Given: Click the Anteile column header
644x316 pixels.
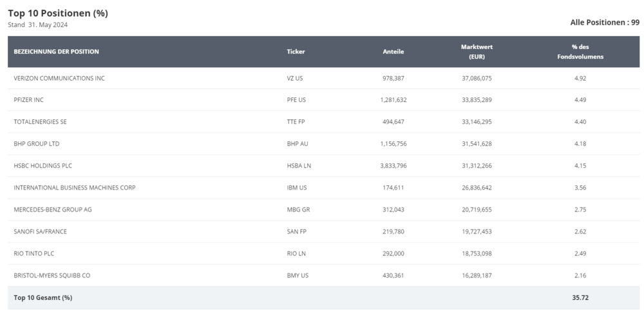Looking at the screenshot, I should [x=393, y=52].
